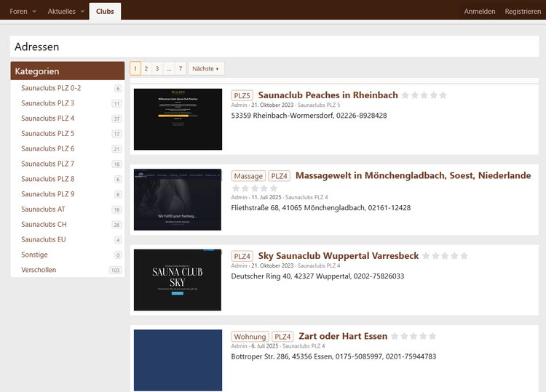Image resolution: width=546 pixels, height=392 pixels.
Task: Click the Anmelden link
Action: 480,12
